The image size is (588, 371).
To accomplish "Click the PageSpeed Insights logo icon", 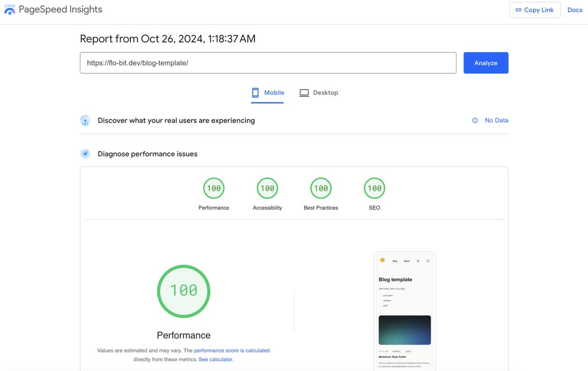I will pyautogui.click(x=10, y=10).
